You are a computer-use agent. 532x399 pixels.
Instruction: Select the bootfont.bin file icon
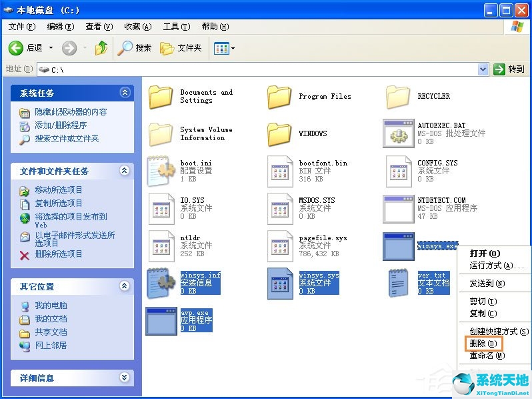pyautogui.click(x=280, y=171)
